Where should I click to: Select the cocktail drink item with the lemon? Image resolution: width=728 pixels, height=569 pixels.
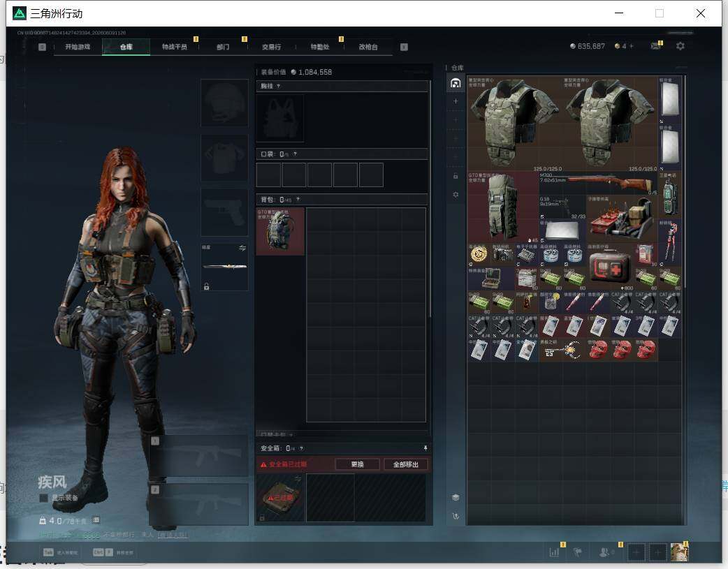point(551,303)
